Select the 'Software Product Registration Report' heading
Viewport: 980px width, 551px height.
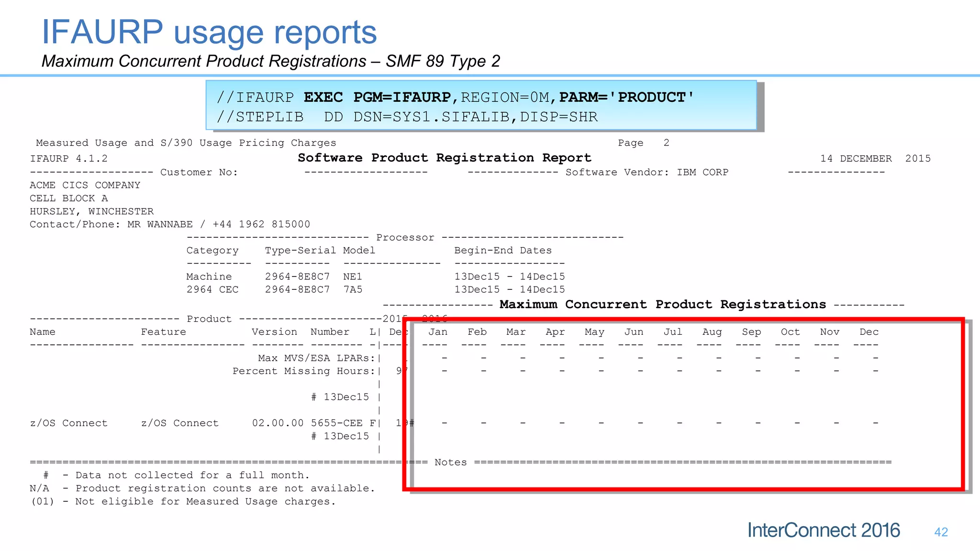pos(445,158)
